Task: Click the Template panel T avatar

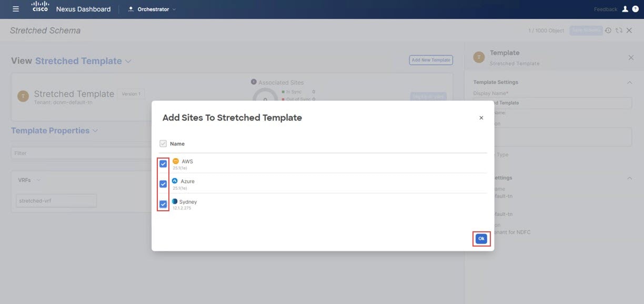Action: (x=479, y=57)
